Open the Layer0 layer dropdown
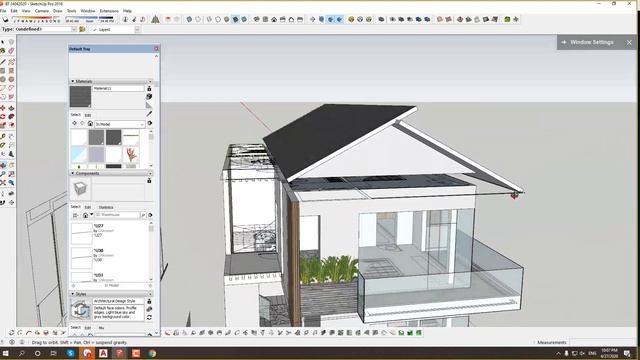 (x=137, y=29)
